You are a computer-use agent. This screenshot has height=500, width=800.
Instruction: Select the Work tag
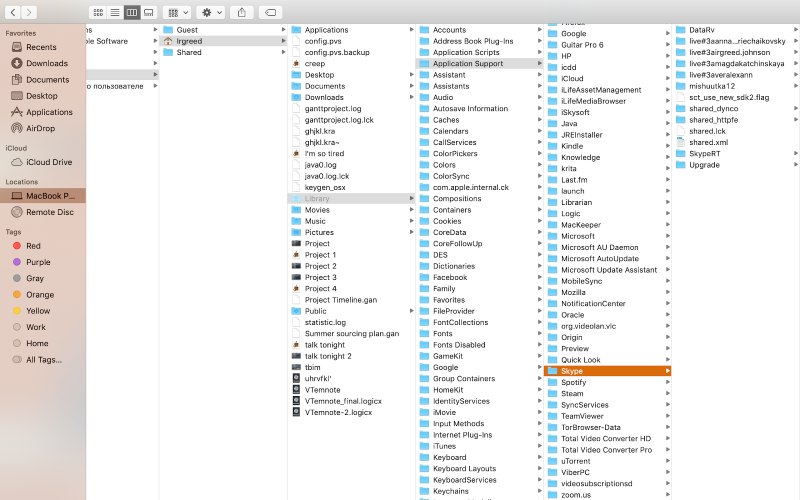(36, 328)
